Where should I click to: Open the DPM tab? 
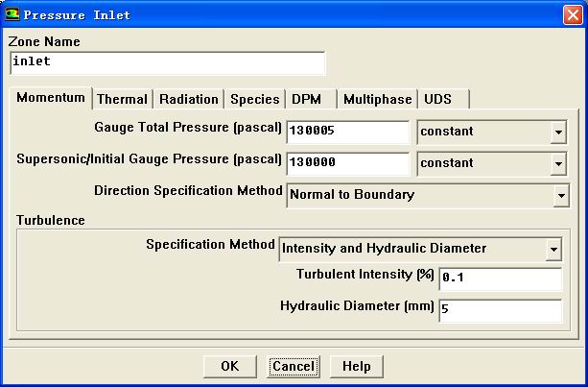pos(307,99)
